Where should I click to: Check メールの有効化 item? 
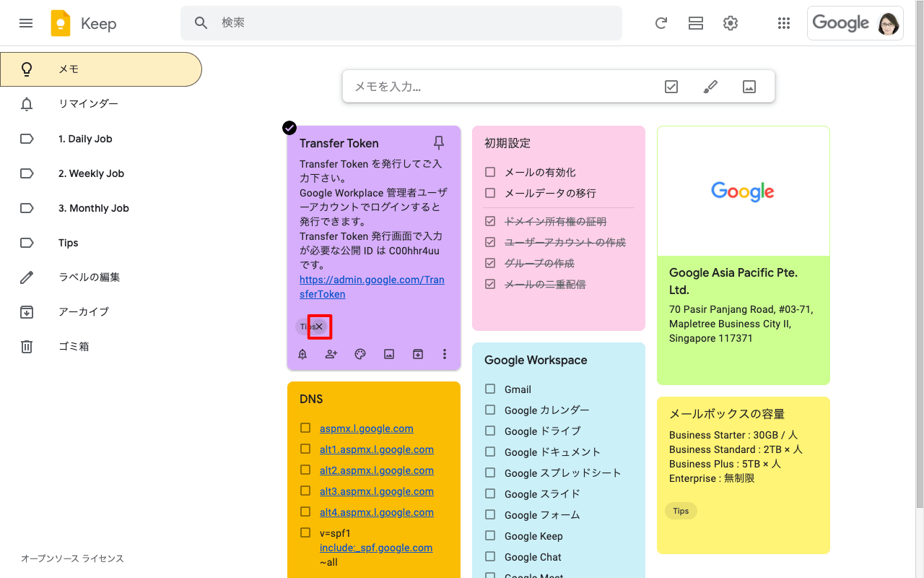[490, 172]
